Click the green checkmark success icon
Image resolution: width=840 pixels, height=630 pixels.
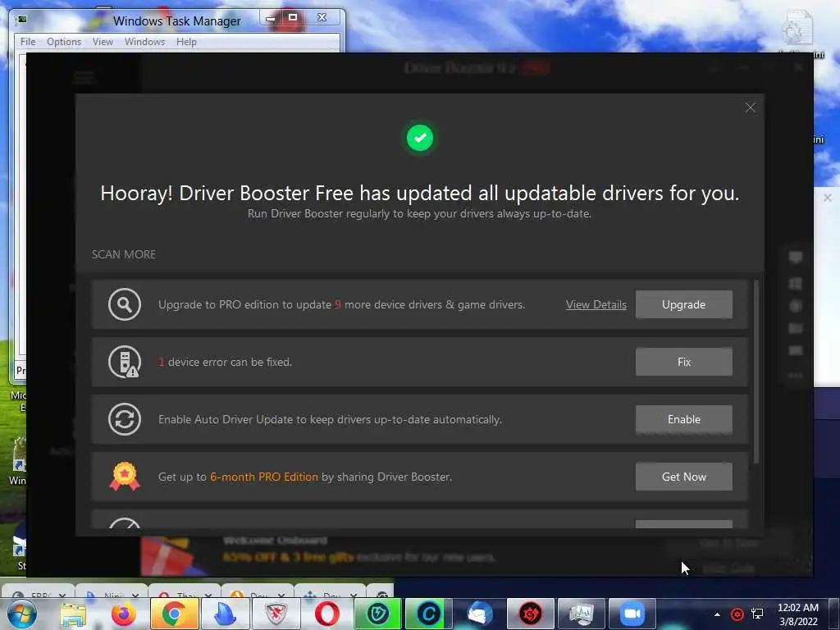[420, 138]
